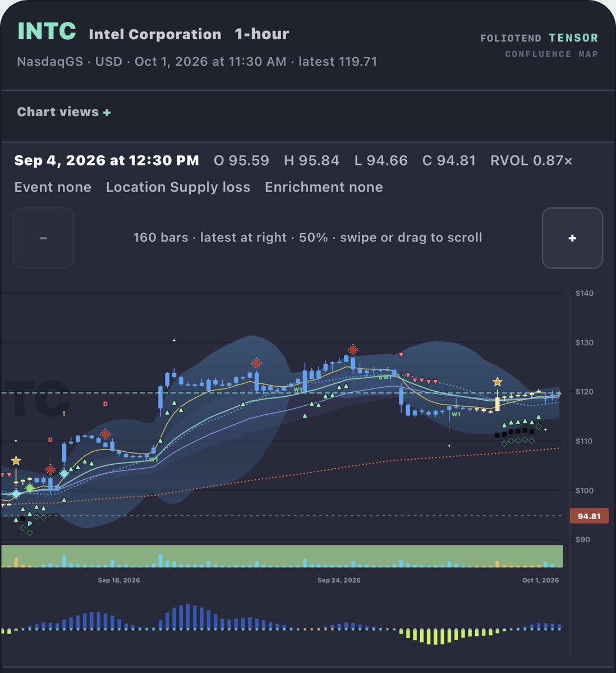Zoom in with the plus button
This screenshot has width=616, height=673.
pos(572,238)
